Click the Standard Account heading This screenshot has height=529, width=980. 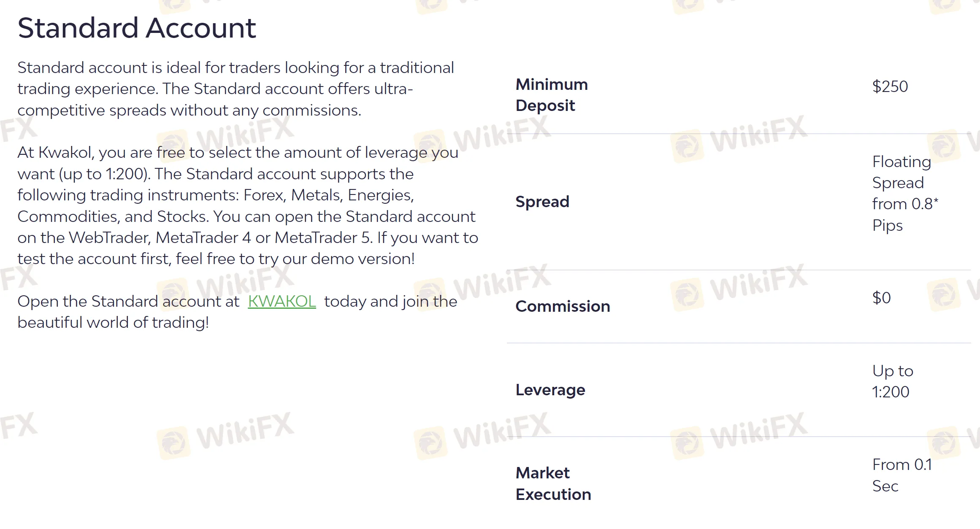pos(137,28)
